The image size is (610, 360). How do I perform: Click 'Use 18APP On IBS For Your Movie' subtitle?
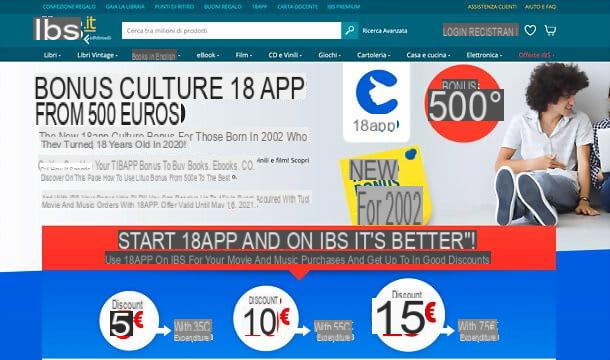(298, 260)
